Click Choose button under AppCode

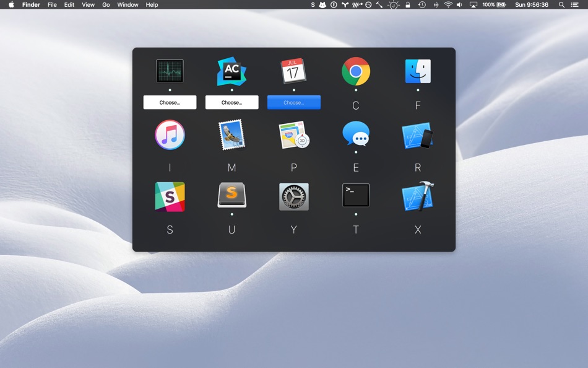(x=231, y=102)
